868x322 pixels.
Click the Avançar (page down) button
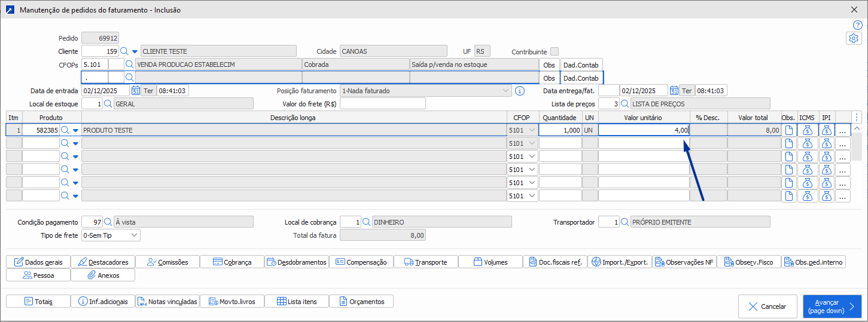coord(832,306)
